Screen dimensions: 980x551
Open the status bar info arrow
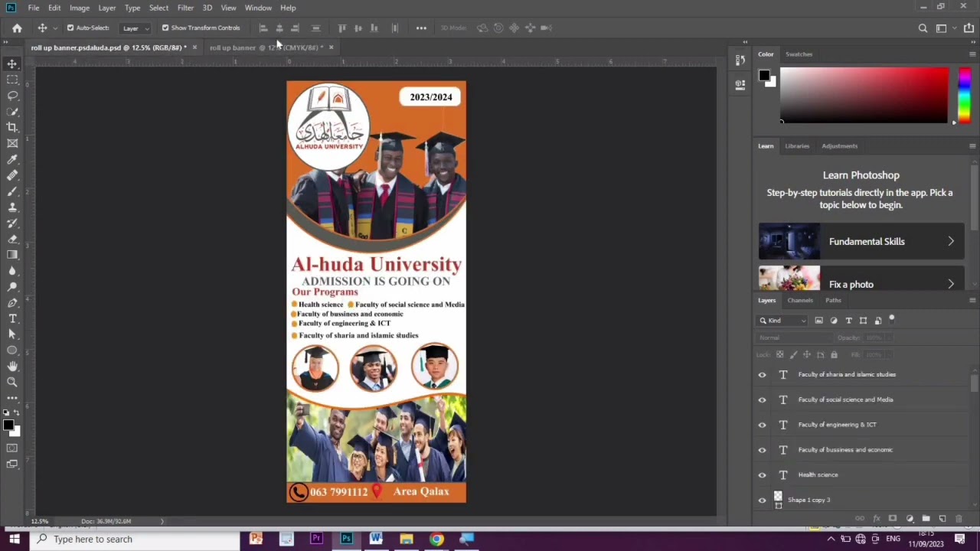(162, 521)
